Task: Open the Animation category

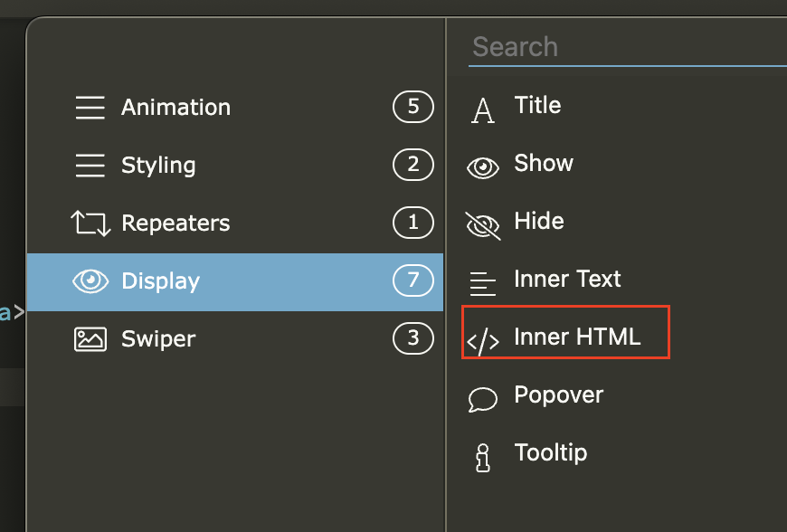Action: coord(175,108)
